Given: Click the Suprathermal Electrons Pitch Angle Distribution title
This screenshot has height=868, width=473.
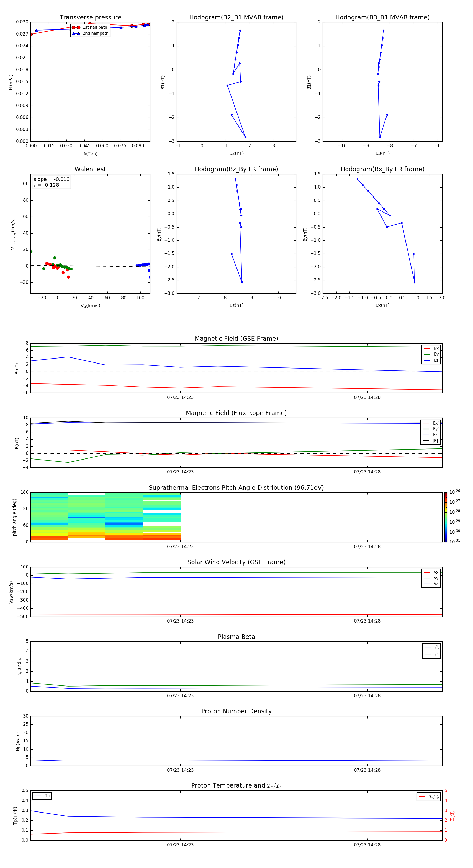Looking at the screenshot, I should click(x=236, y=488).
